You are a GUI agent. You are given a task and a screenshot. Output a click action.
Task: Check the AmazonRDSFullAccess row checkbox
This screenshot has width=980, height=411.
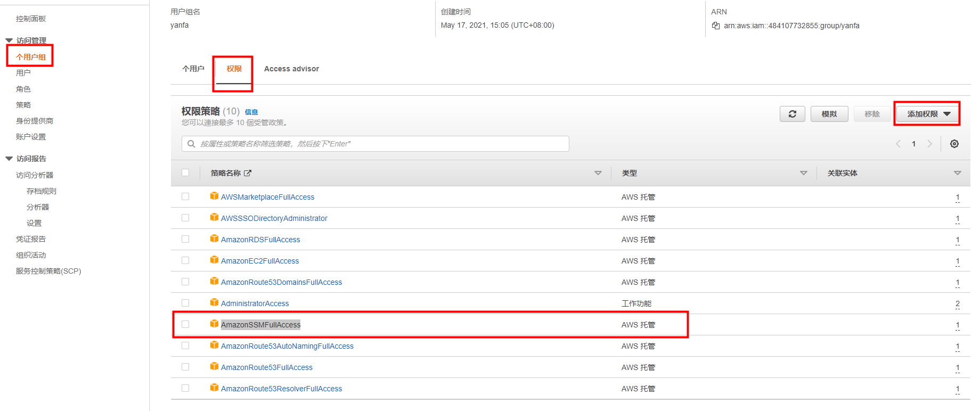[185, 239]
